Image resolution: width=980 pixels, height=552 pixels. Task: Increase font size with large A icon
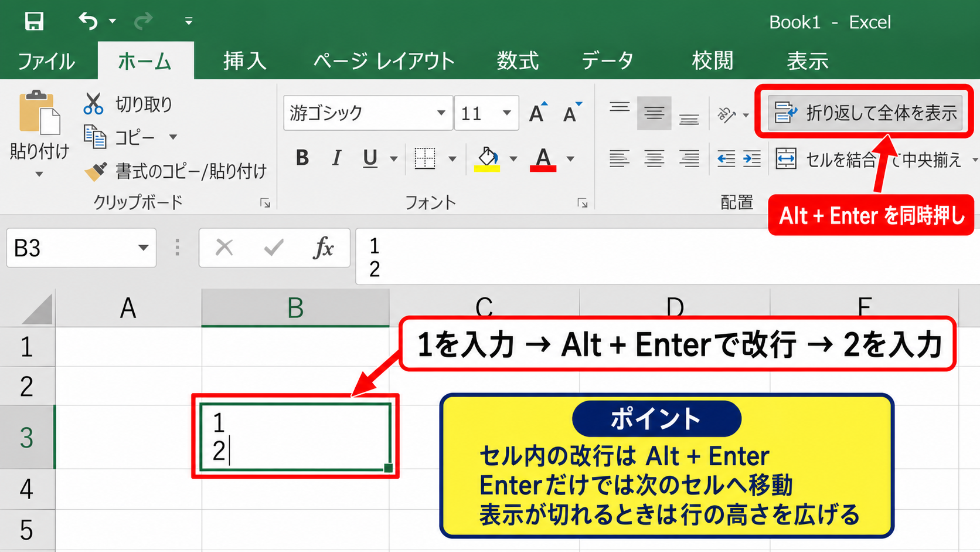click(538, 112)
